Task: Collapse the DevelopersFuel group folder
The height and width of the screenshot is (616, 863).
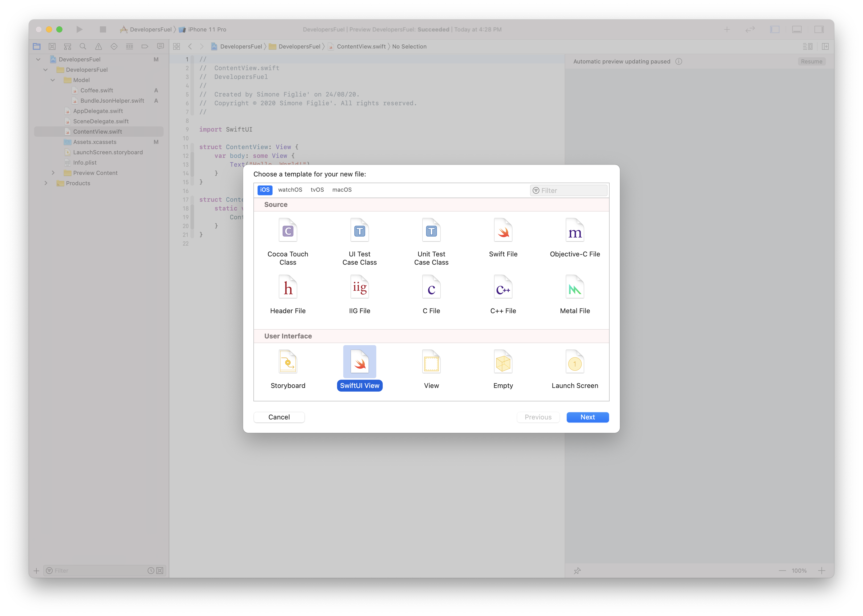Action: (x=45, y=69)
